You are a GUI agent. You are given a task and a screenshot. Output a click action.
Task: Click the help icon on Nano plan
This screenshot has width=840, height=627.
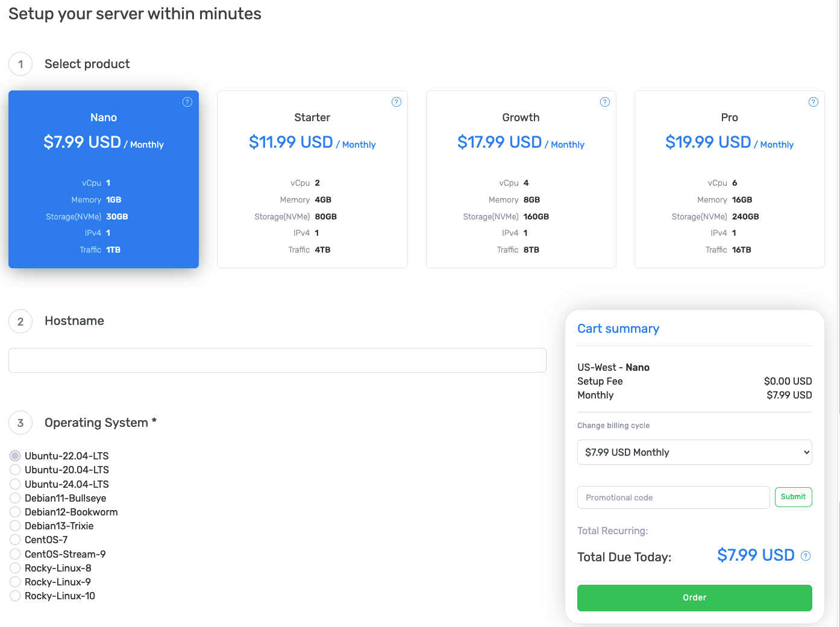coord(187,102)
